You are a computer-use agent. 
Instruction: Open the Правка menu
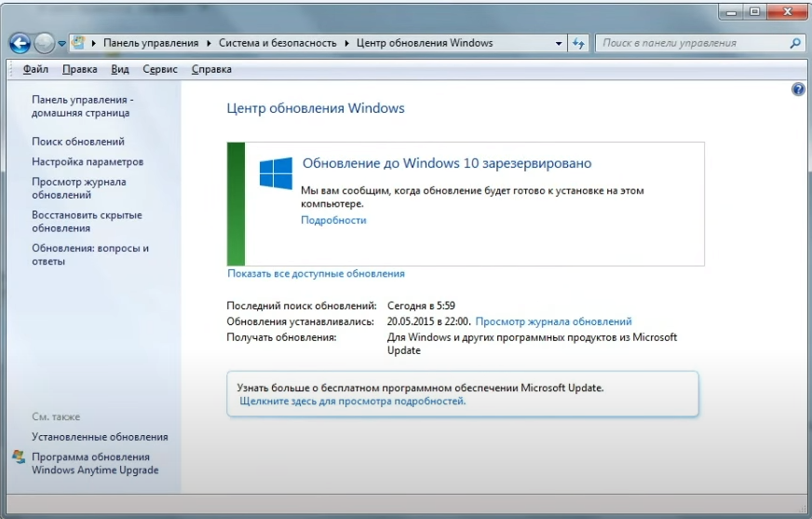pos(80,69)
